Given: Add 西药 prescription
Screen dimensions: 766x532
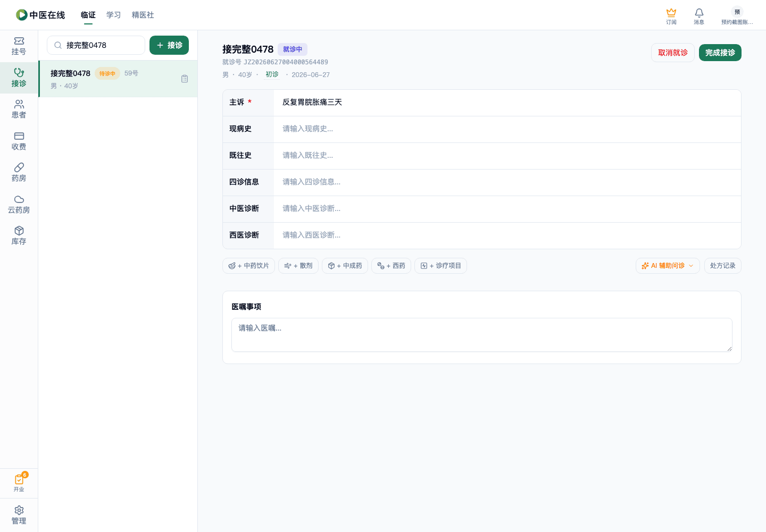Looking at the screenshot, I should tap(391, 266).
